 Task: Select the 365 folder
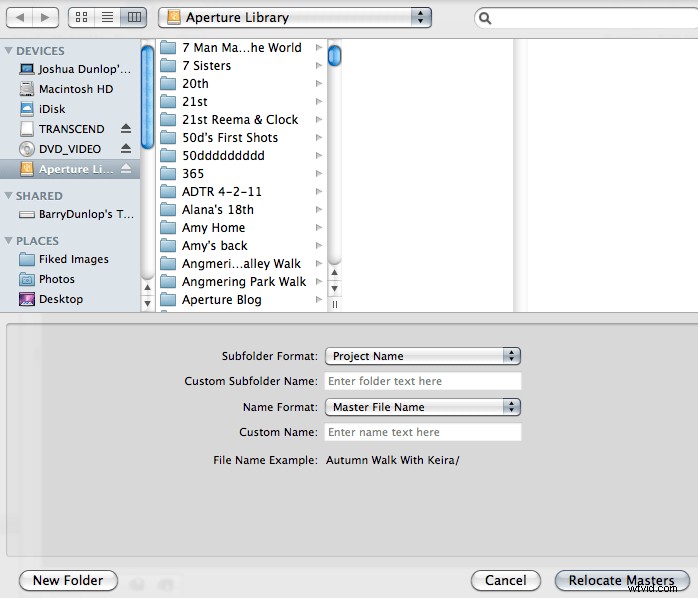(x=241, y=174)
